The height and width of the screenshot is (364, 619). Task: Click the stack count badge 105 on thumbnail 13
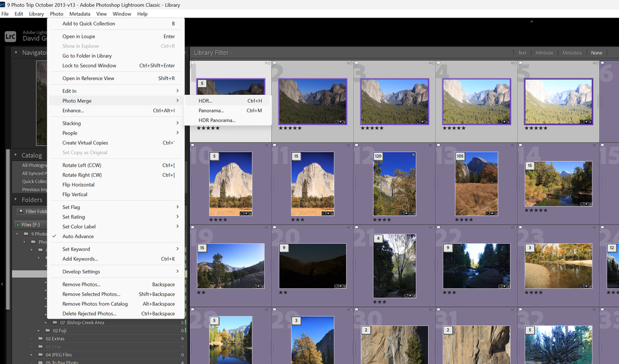click(460, 156)
